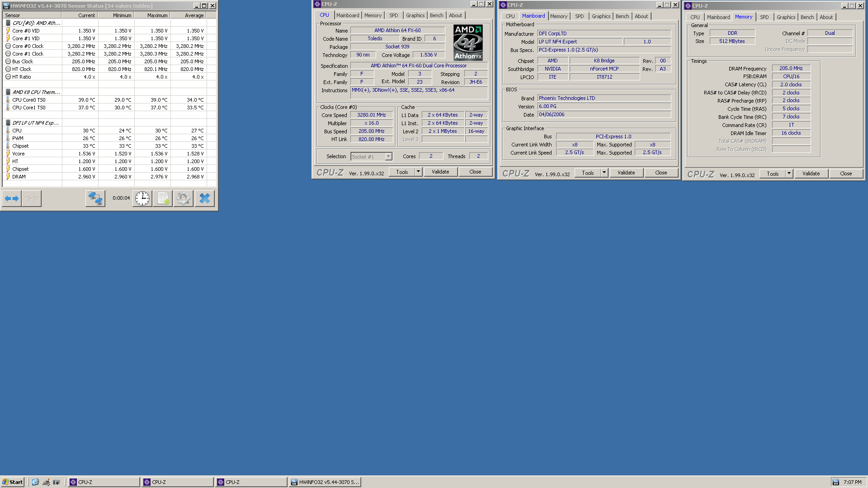The image size is (868, 488).
Task: Open About tab in the Mainboard CPU-Z window
Action: tap(641, 16)
